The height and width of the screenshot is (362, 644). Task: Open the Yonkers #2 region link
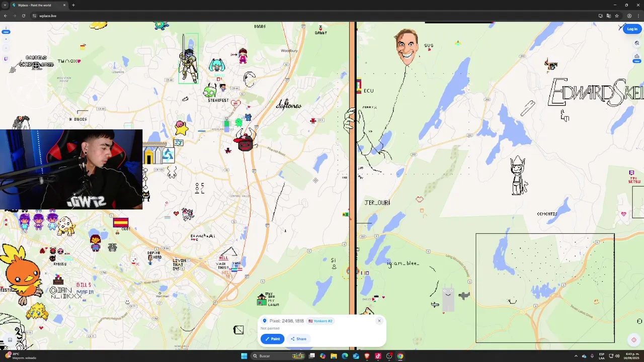pos(320,321)
